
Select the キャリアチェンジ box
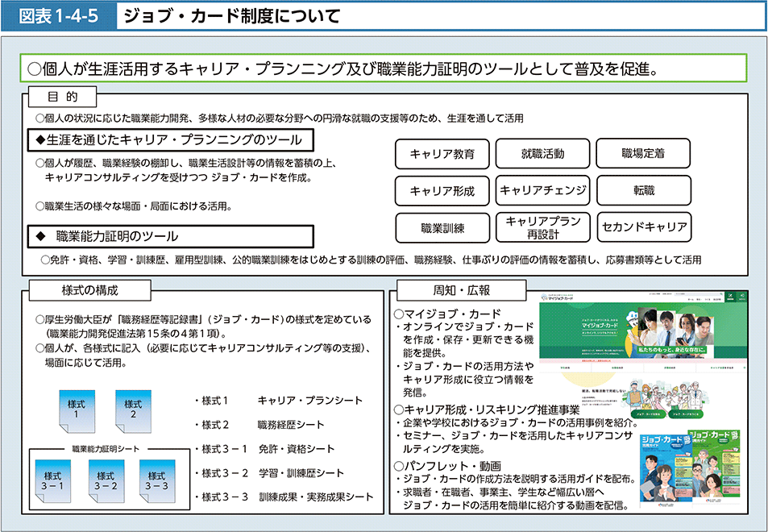pos(542,190)
